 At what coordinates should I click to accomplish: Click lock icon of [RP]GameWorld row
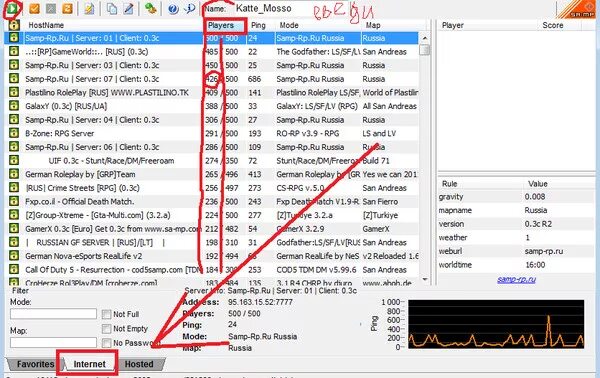[14, 51]
